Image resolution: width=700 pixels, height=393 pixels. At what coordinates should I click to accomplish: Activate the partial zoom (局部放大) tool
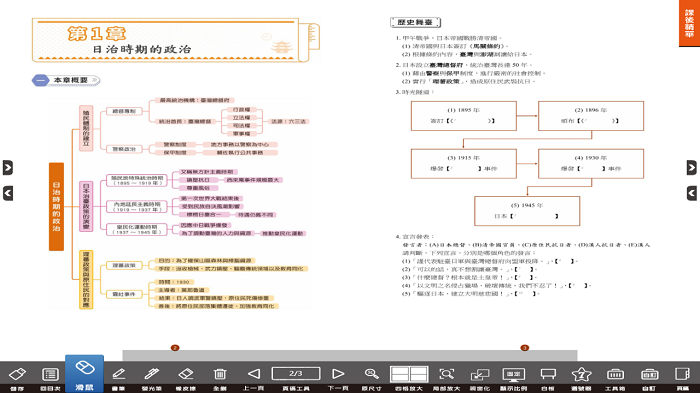click(446, 374)
